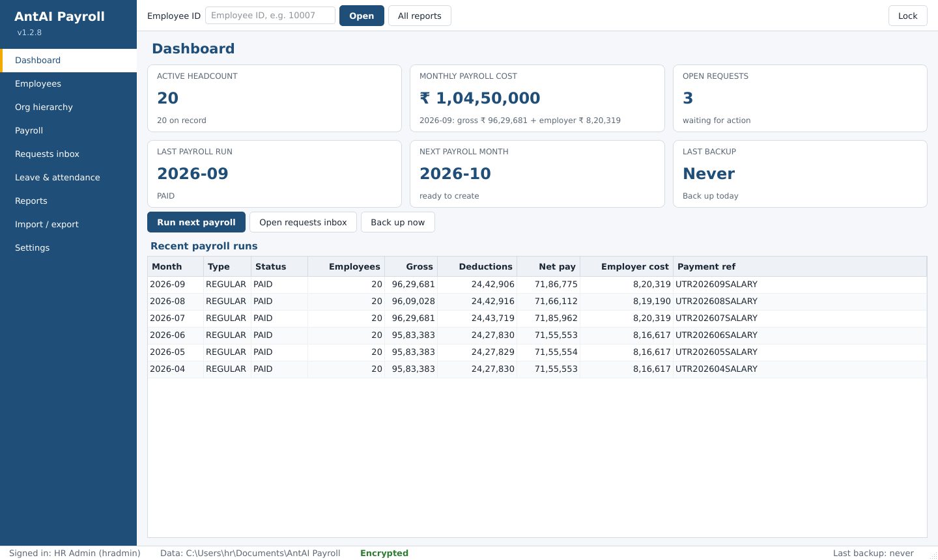Click the Back up now button
The height and width of the screenshot is (560, 938).
[397, 222]
